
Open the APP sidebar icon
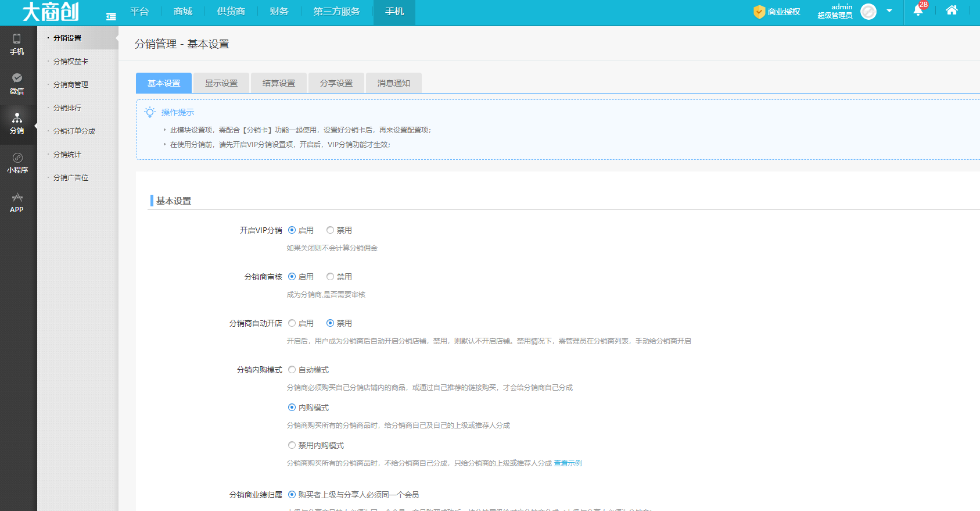tap(17, 202)
